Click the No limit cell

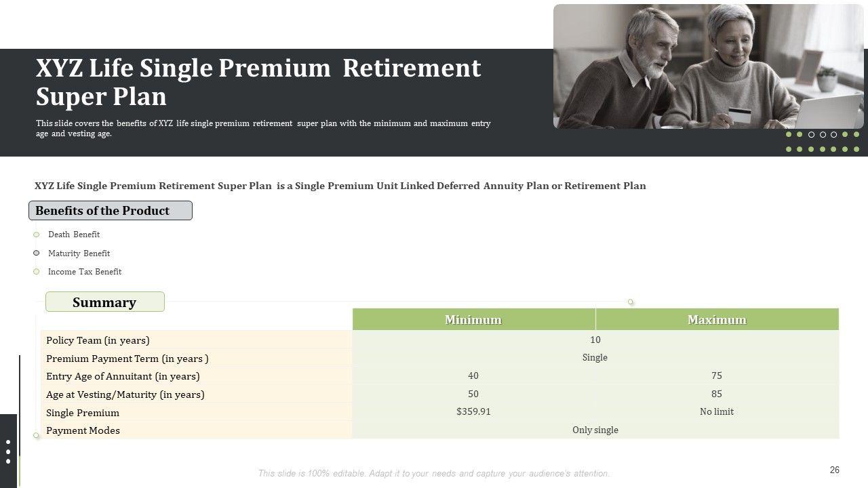coord(717,411)
